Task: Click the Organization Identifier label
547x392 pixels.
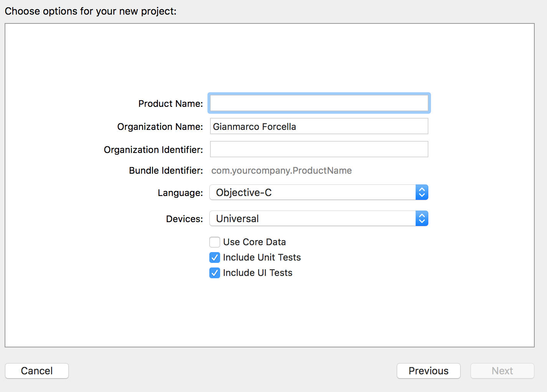Action: pos(153,150)
